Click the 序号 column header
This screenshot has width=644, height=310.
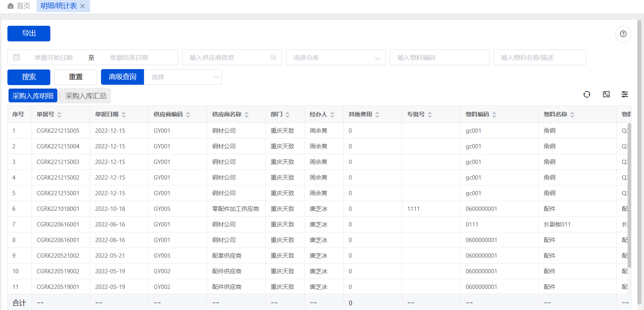point(18,114)
